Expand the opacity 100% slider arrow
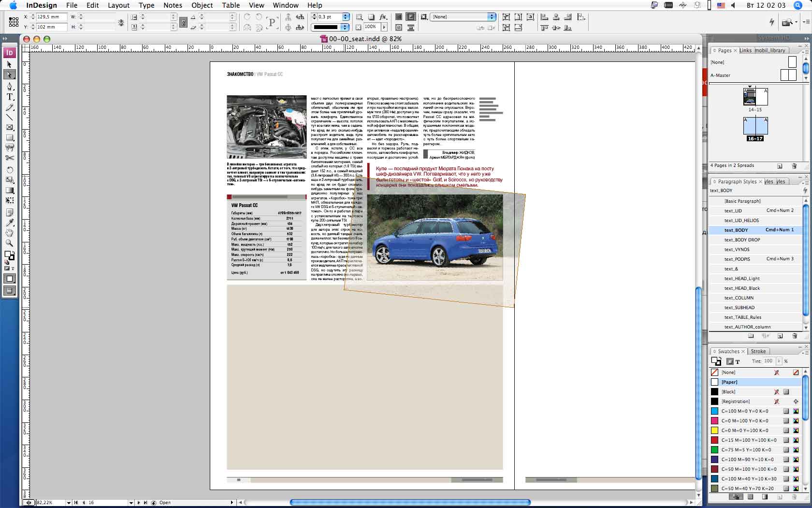The image size is (812, 508). [x=384, y=27]
